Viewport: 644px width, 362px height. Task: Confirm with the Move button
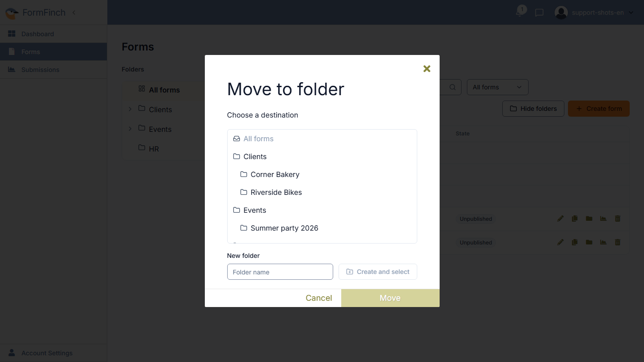pos(390,298)
